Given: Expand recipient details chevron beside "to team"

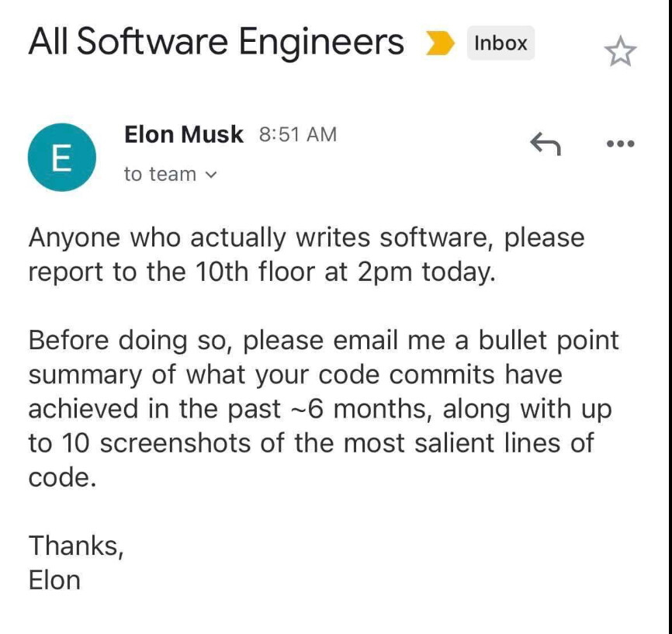Looking at the screenshot, I should coord(210,175).
